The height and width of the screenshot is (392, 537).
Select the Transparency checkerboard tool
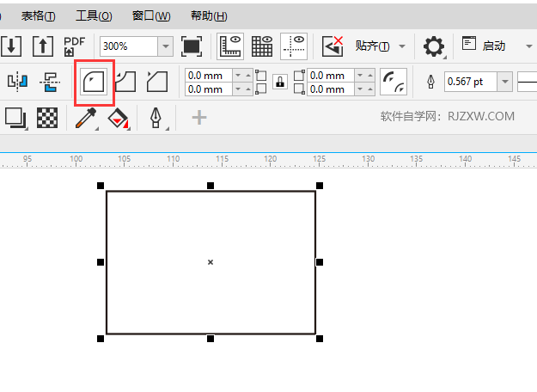47,118
